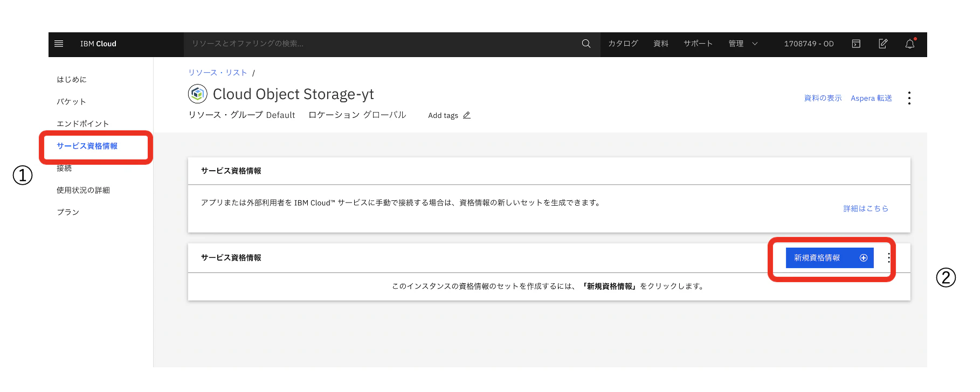Screen dimensions: 980x392
Task: Click the Cloud Object Storage service icon
Action: tap(198, 94)
